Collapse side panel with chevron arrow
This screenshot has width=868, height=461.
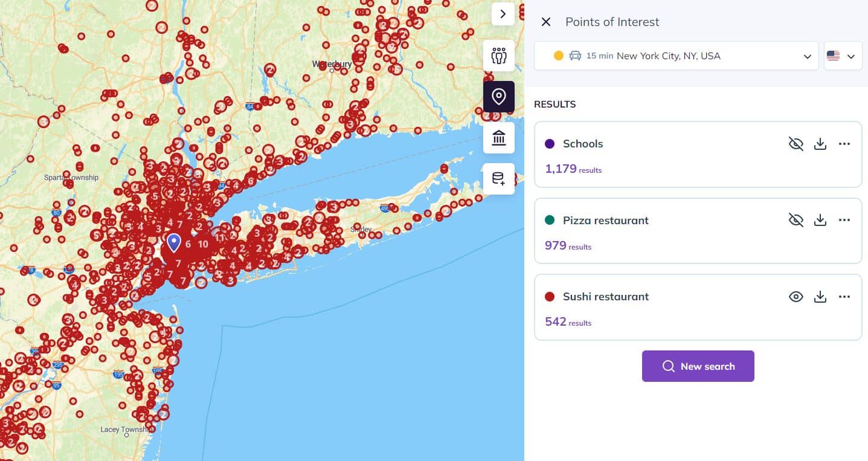(x=503, y=14)
